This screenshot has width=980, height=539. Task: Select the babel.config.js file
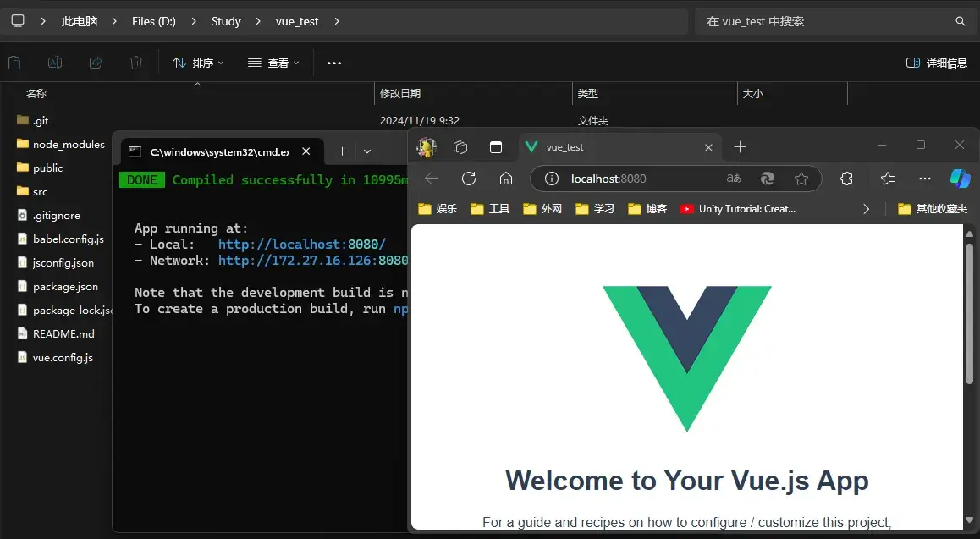tap(61, 239)
